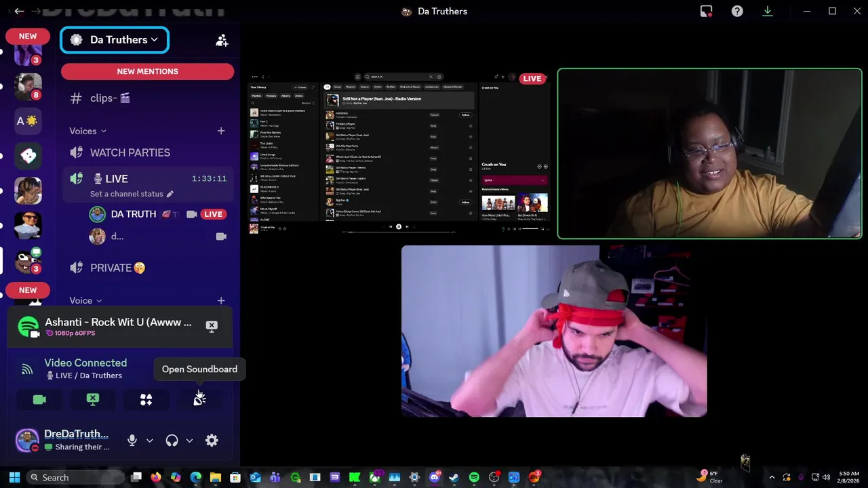Open the weather widget showing Clear

710,477
